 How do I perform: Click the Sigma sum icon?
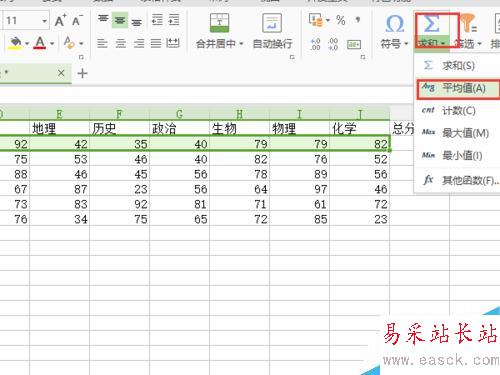tap(431, 23)
